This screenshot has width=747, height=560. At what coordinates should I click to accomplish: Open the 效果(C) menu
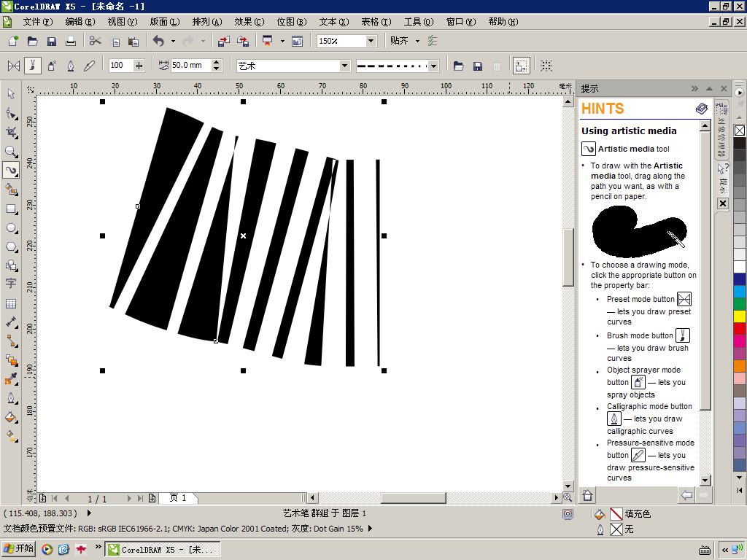(x=249, y=22)
